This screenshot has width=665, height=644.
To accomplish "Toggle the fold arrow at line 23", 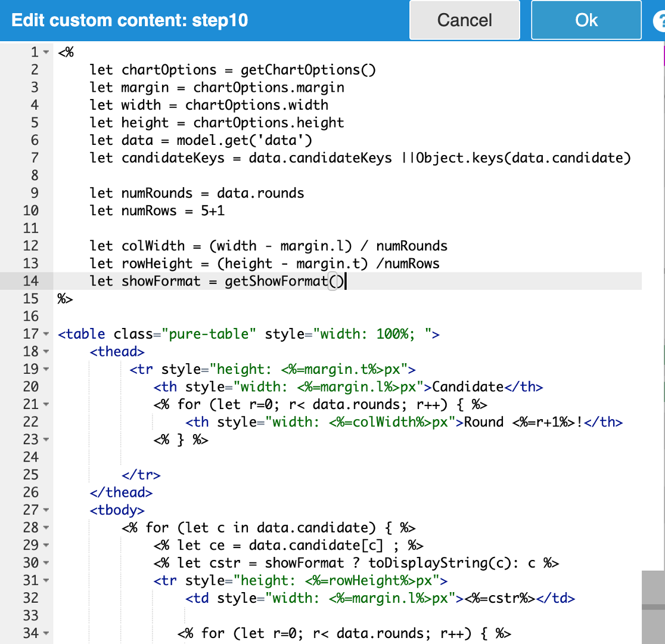I will (x=46, y=439).
